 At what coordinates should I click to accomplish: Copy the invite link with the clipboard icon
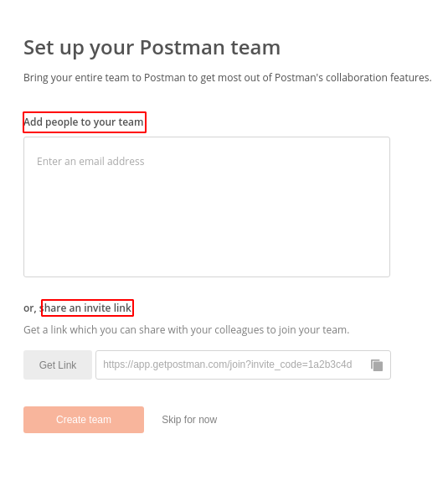(376, 365)
